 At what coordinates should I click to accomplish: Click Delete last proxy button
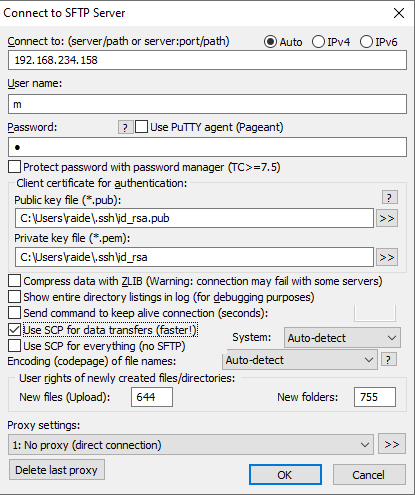coord(57,470)
